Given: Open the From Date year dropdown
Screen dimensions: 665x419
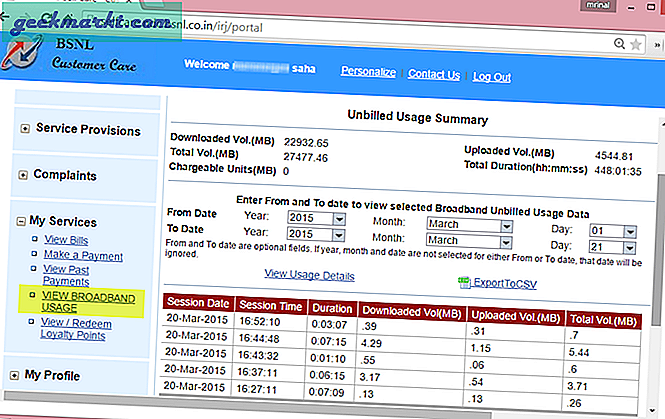Looking at the screenshot, I should [x=315, y=218].
